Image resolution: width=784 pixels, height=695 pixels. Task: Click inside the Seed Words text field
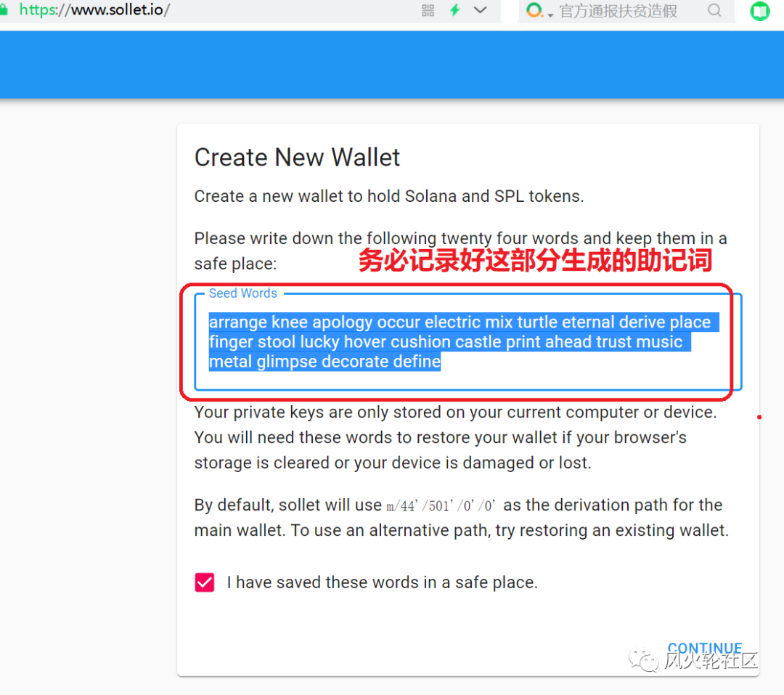[x=468, y=342]
